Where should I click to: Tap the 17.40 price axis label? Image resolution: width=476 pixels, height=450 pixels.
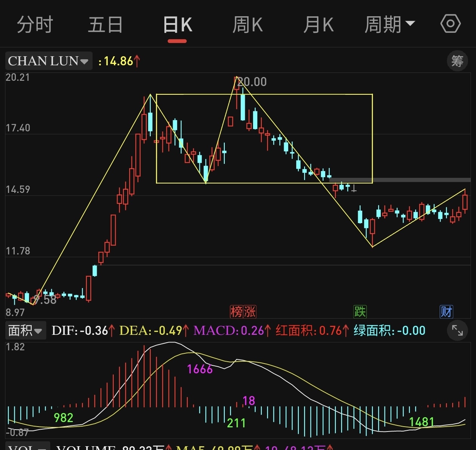18,128
